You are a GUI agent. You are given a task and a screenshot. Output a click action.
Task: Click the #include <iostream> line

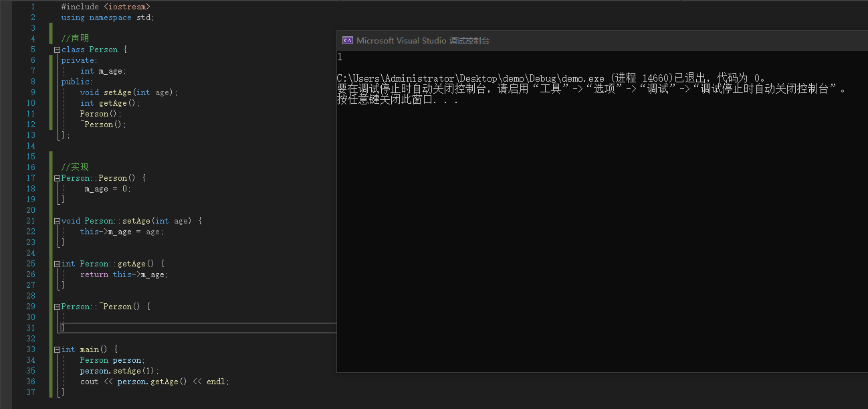[x=106, y=7]
